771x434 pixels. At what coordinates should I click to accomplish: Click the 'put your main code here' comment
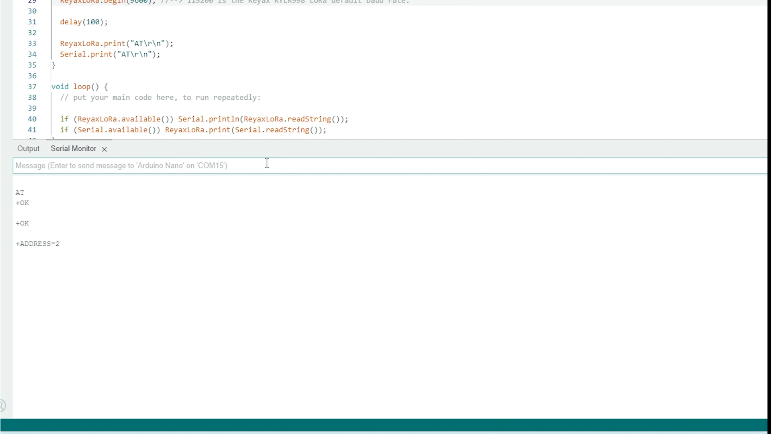(x=160, y=98)
